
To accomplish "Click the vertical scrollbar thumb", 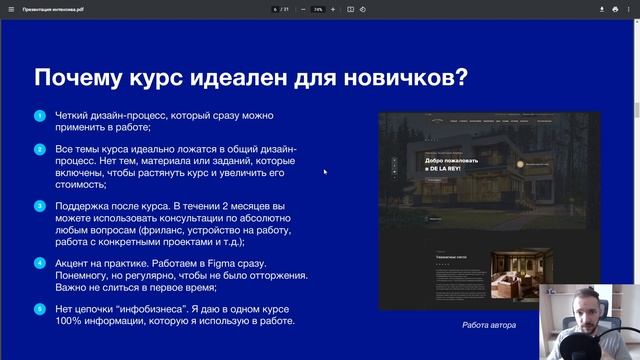I will coord(637,110).
